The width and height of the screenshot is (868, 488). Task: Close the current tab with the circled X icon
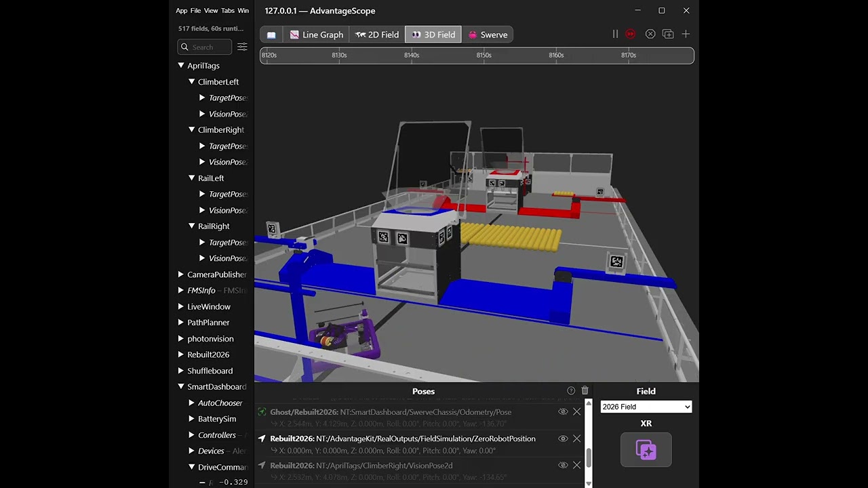(650, 34)
